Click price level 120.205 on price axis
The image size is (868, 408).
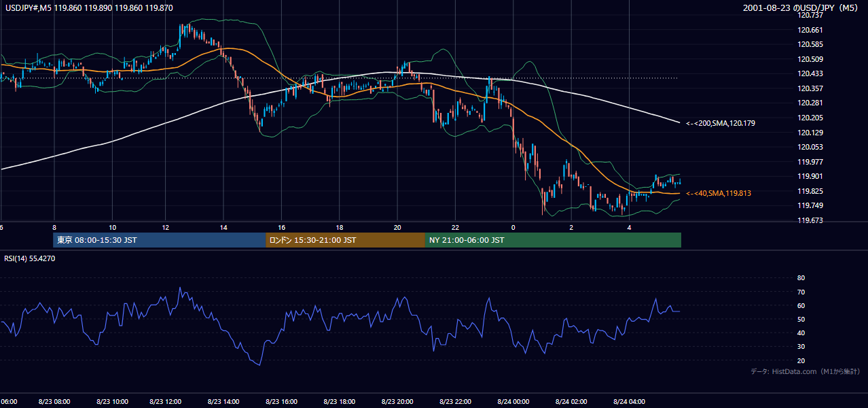[810, 118]
